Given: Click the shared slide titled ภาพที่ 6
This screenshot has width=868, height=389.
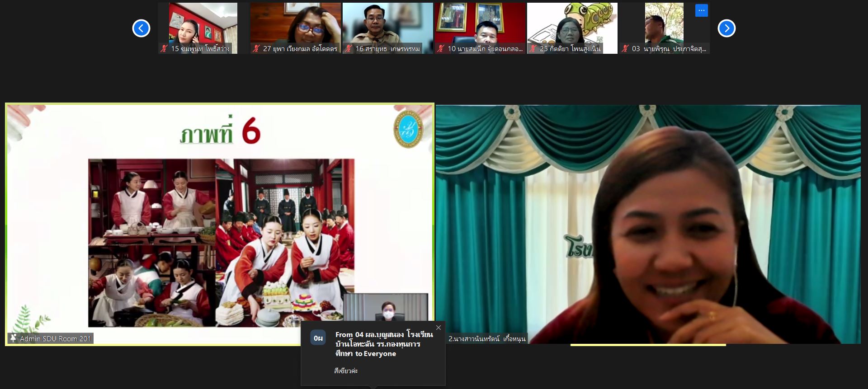Looking at the screenshot, I should click(x=220, y=225).
